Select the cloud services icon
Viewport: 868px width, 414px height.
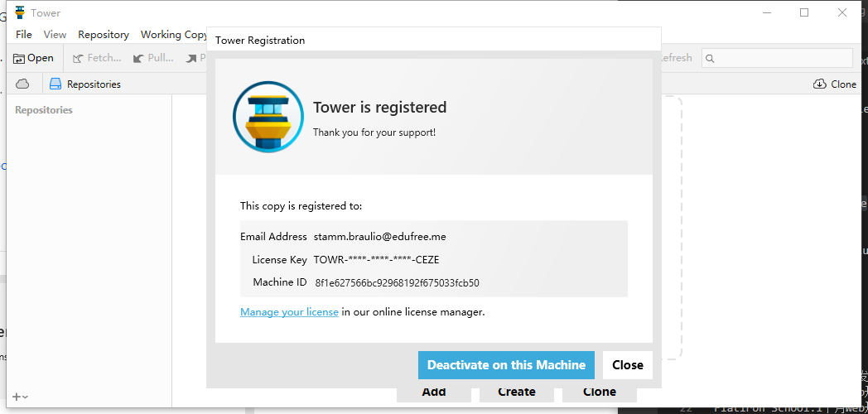22,84
